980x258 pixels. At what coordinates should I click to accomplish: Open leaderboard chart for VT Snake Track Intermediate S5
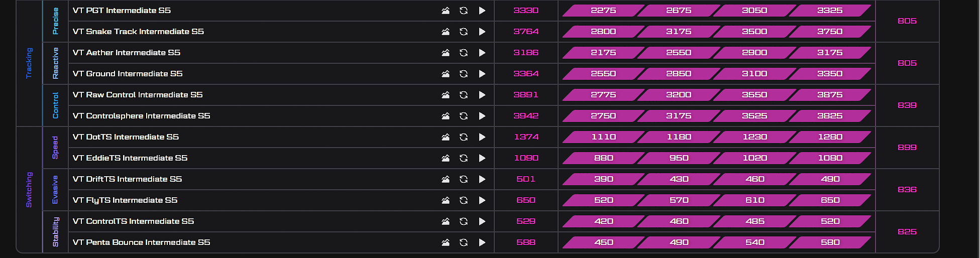point(446,32)
